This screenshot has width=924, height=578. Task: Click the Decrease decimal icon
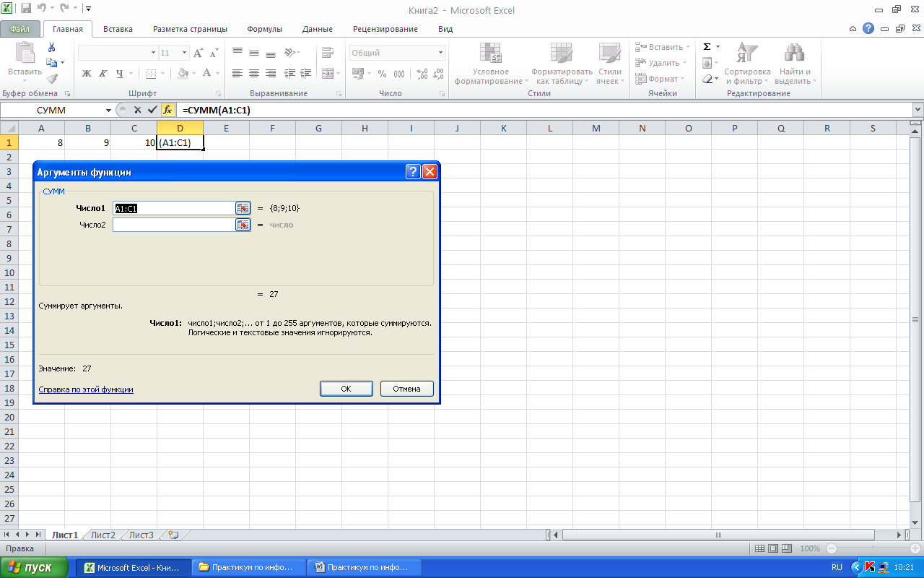coord(438,74)
